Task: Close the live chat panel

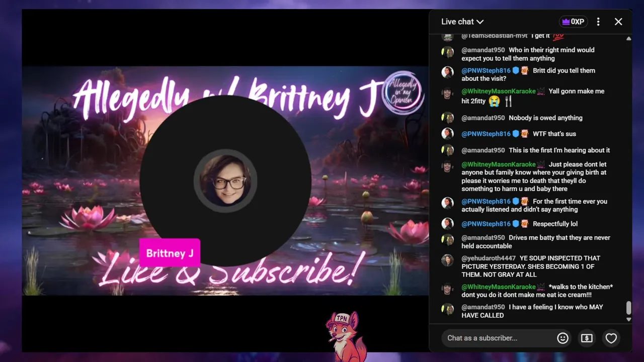Action: click(x=618, y=22)
